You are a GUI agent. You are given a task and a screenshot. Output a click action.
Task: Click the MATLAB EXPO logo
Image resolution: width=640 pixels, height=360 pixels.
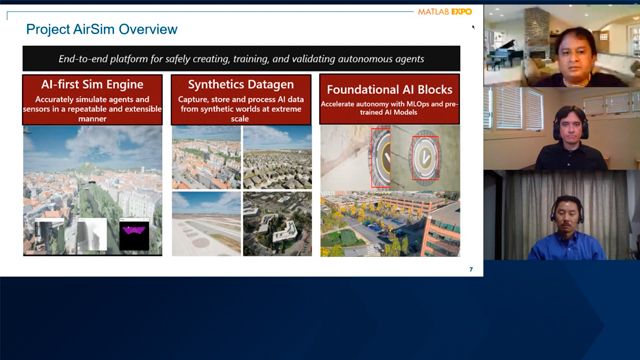tap(444, 12)
